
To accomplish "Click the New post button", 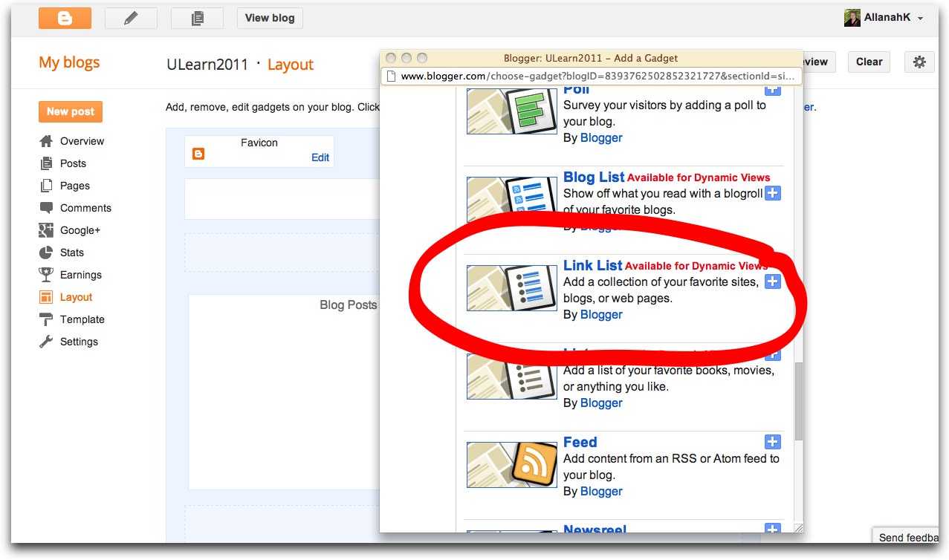I will pyautogui.click(x=71, y=111).
